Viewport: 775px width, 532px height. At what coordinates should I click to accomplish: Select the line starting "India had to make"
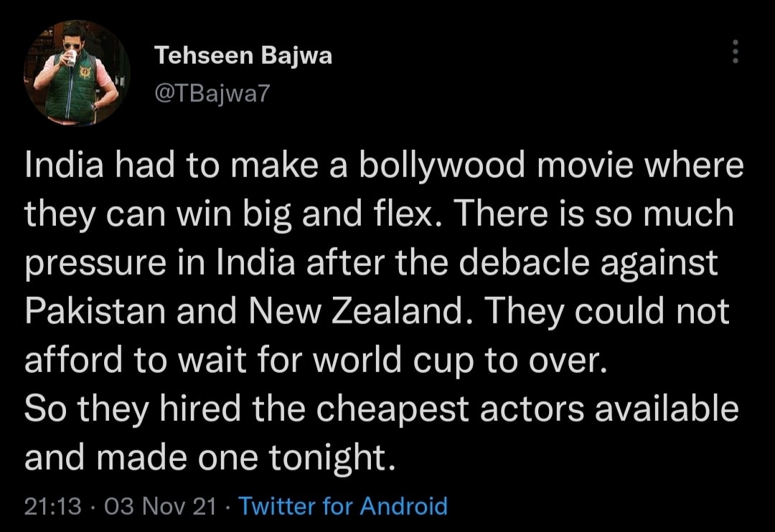point(384,166)
